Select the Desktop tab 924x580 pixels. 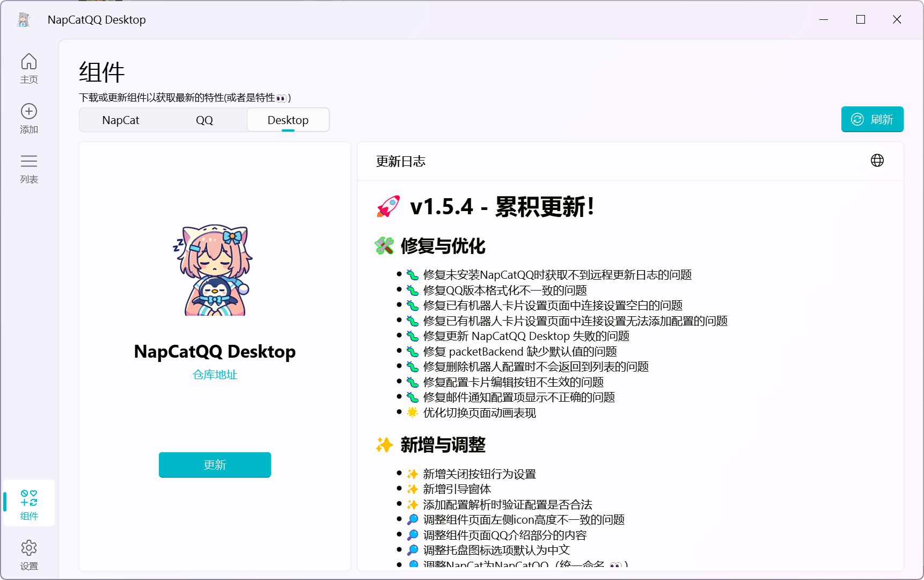point(288,120)
